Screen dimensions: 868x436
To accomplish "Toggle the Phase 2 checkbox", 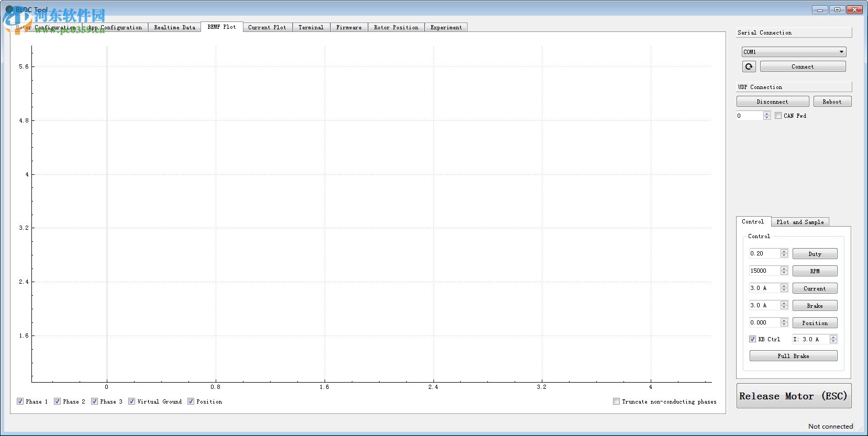I will (x=58, y=401).
